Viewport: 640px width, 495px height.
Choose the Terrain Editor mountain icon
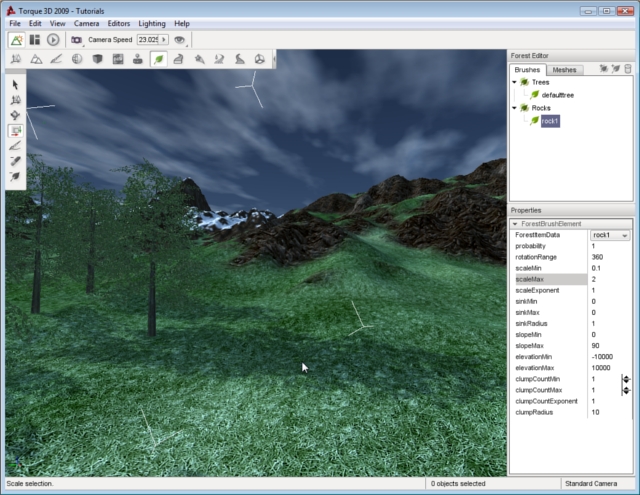click(37, 60)
